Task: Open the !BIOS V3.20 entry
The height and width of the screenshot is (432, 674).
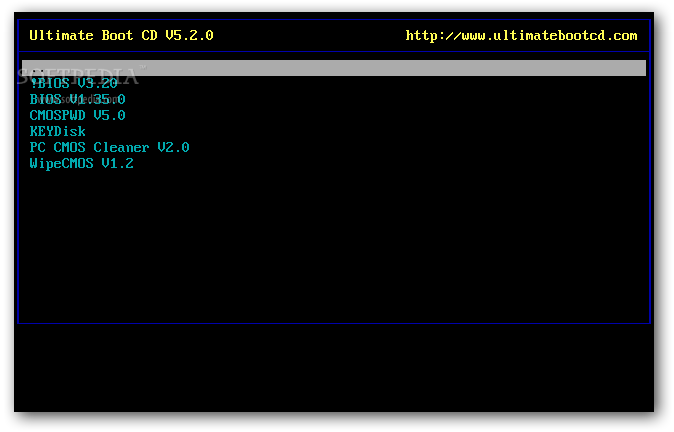Action: point(74,83)
